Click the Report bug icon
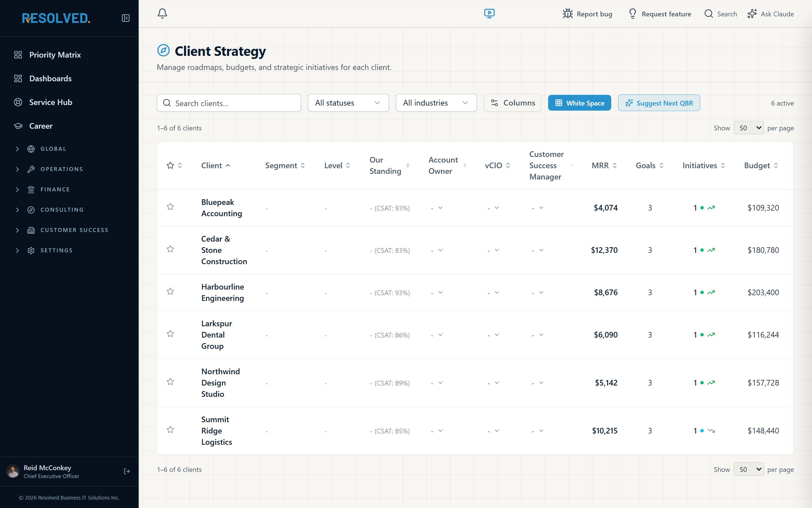The height and width of the screenshot is (508, 812). (x=568, y=14)
